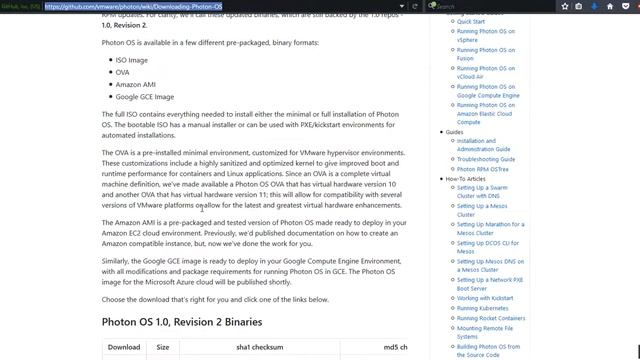The width and height of the screenshot is (640, 360).
Task: Open Setting Up a Swarm Cluster with DNS
Action: tap(482, 192)
